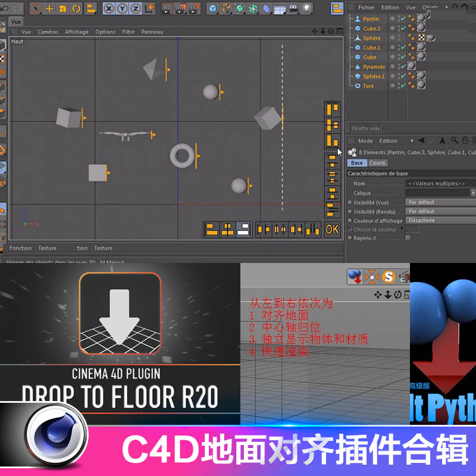Click the vertical distribute spacing icon at the bottom of the column

(x=333, y=210)
